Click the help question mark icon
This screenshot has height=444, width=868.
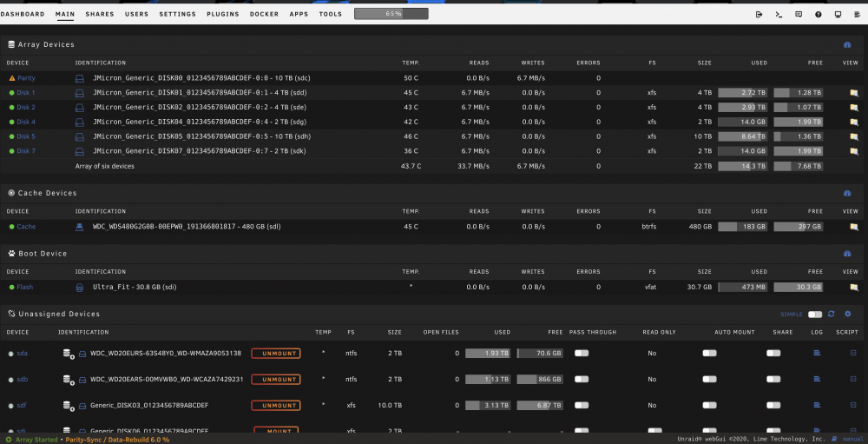click(x=819, y=15)
